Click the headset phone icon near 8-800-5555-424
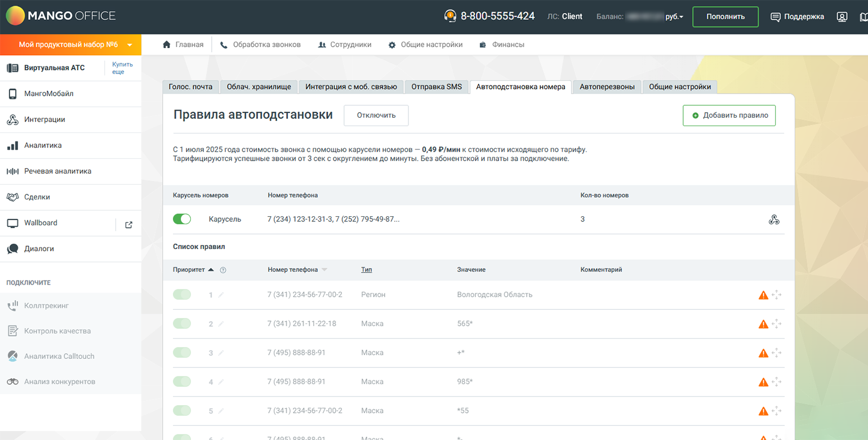 click(450, 16)
